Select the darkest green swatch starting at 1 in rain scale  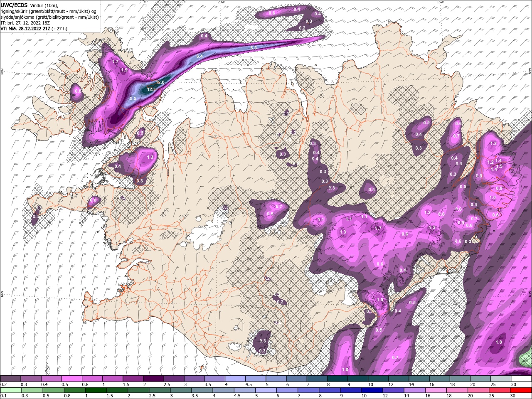(x=96, y=390)
